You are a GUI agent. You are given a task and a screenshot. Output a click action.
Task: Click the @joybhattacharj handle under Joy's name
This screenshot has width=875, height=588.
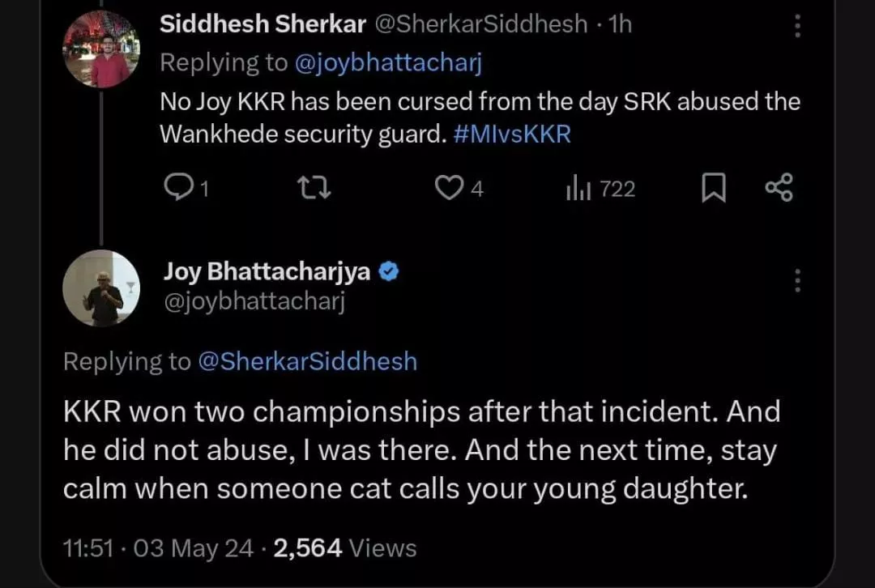click(x=254, y=303)
